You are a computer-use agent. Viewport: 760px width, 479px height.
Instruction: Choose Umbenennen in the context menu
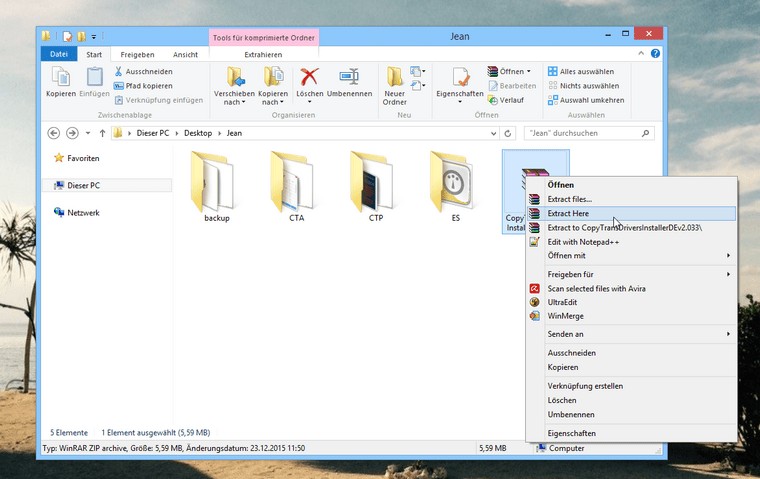pyautogui.click(x=631, y=415)
